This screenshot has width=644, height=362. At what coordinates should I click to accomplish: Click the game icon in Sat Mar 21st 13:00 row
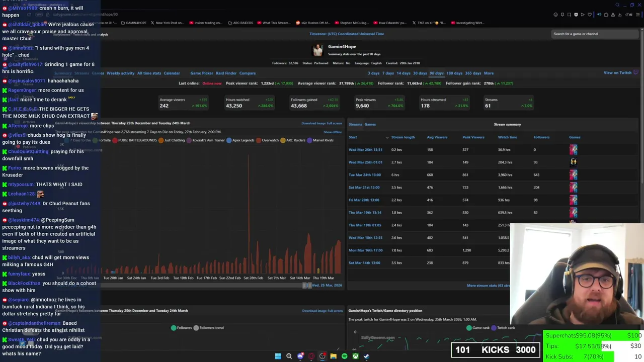pos(573,187)
